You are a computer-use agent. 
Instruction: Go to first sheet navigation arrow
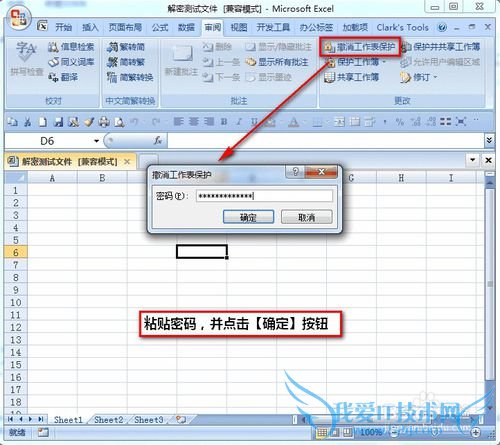point(11,419)
